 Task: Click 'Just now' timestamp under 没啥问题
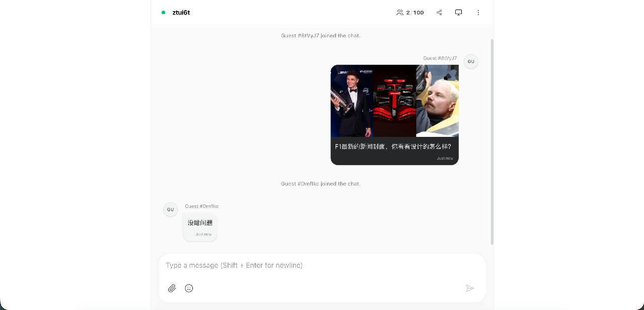click(x=204, y=235)
